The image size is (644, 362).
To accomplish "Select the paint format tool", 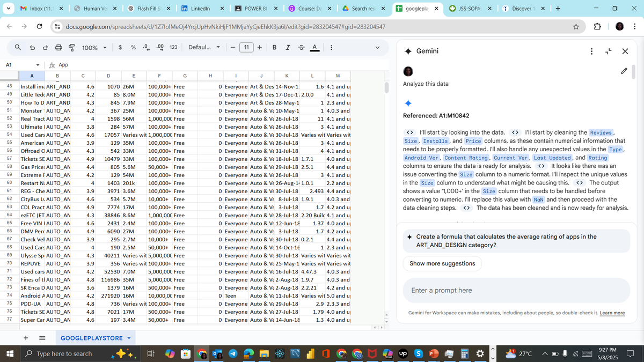I will point(71,48).
